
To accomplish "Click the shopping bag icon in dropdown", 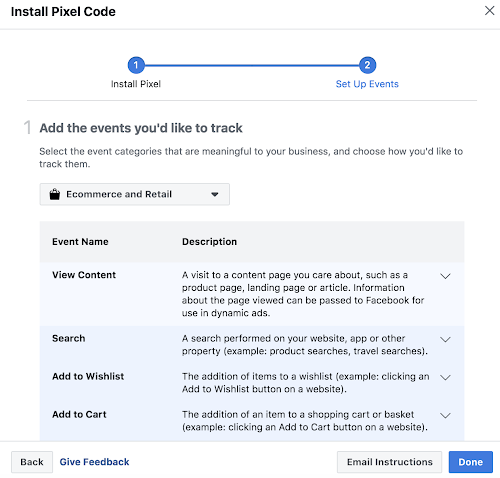I will pyautogui.click(x=55, y=194).
